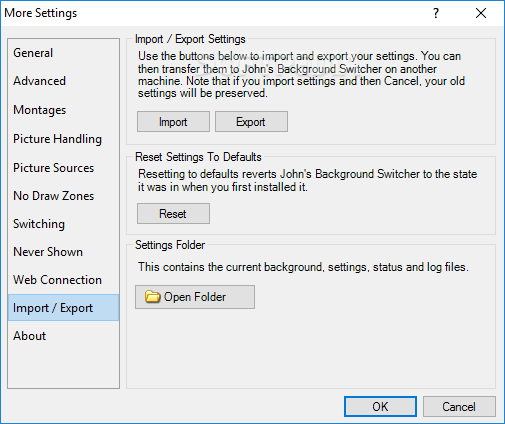The width and height of the screenshot is (505, 424).
Task: Select the Import / Export sidebar item
Action: 63,308
